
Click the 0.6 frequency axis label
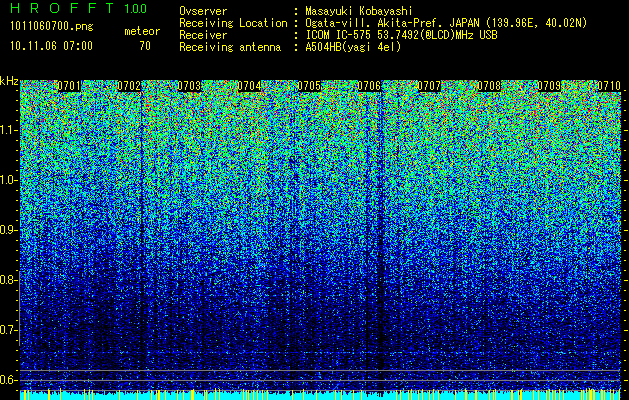point(9,380)
